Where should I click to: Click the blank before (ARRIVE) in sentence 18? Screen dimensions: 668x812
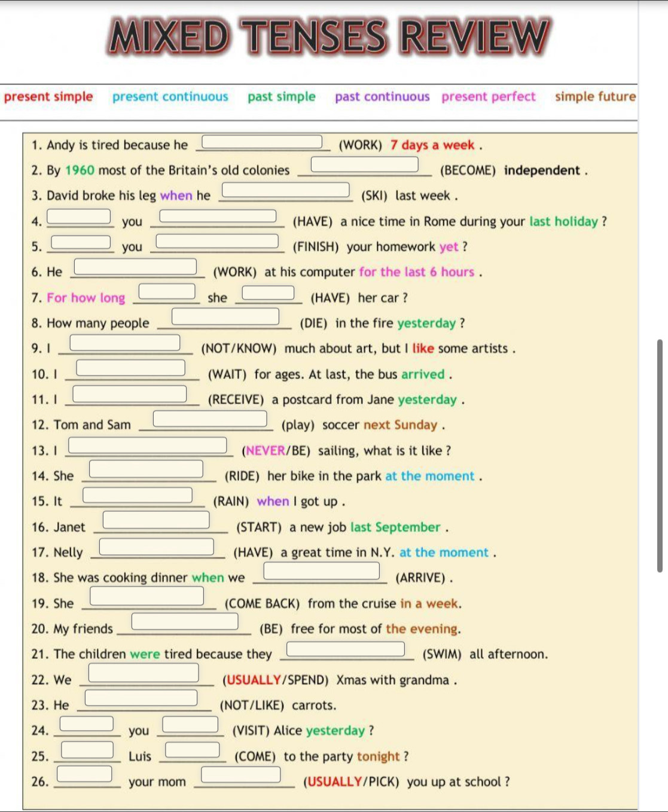coord(322,571)
